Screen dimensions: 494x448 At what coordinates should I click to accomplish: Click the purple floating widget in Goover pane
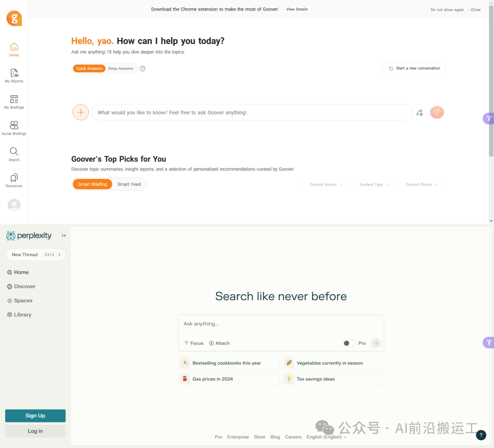[489, 119]
